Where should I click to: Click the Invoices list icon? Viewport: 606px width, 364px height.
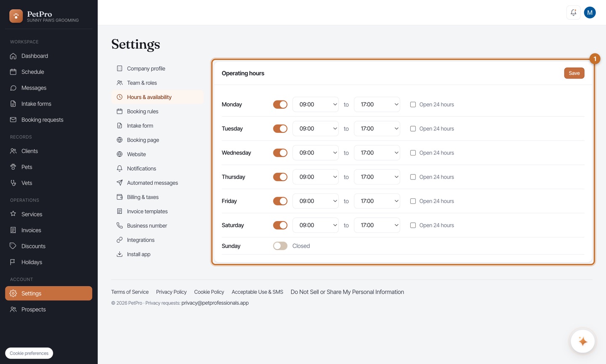click(x=13, y=230)
